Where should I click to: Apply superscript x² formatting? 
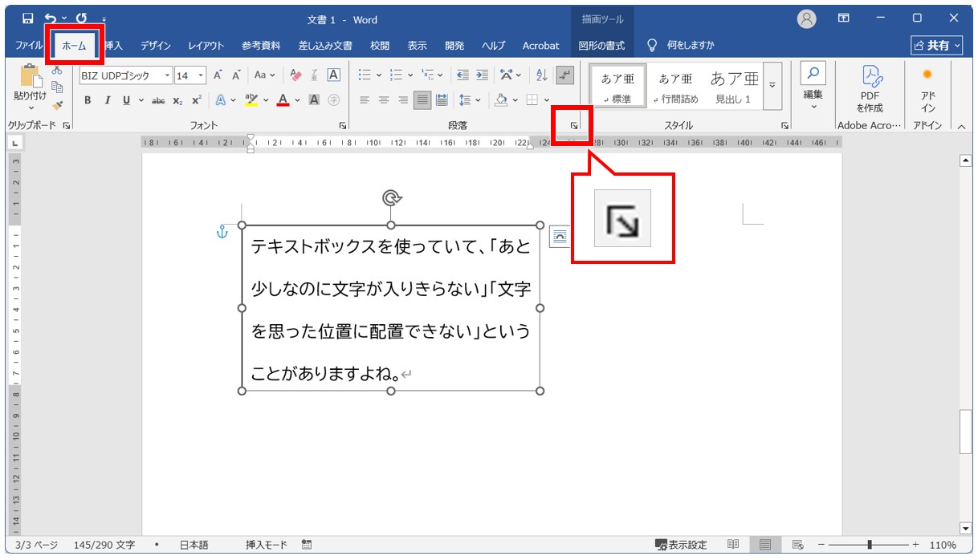coord(197,100)
